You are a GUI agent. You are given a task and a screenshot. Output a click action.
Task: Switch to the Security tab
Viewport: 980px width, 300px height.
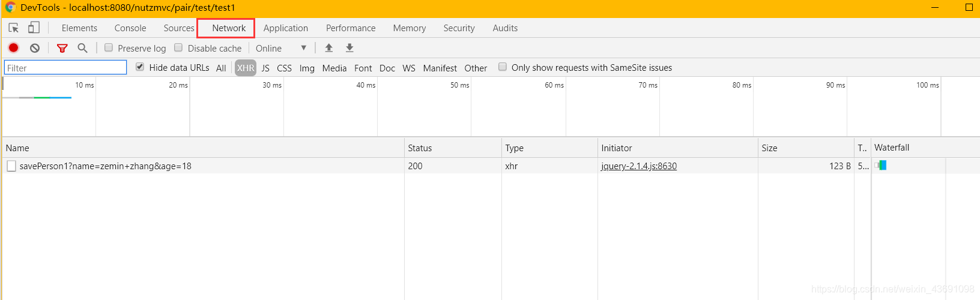(x=459, y=28)
